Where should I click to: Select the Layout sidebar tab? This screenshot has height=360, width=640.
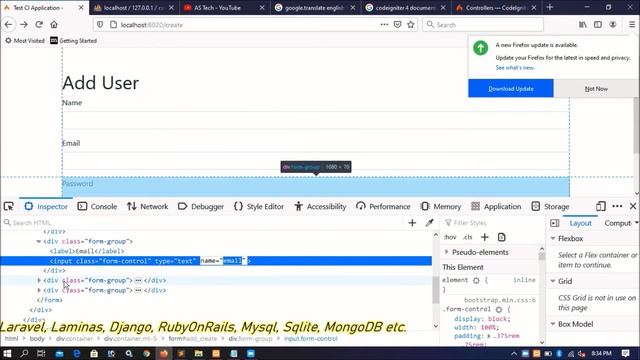pyautogui.click(x=580, y=223)
